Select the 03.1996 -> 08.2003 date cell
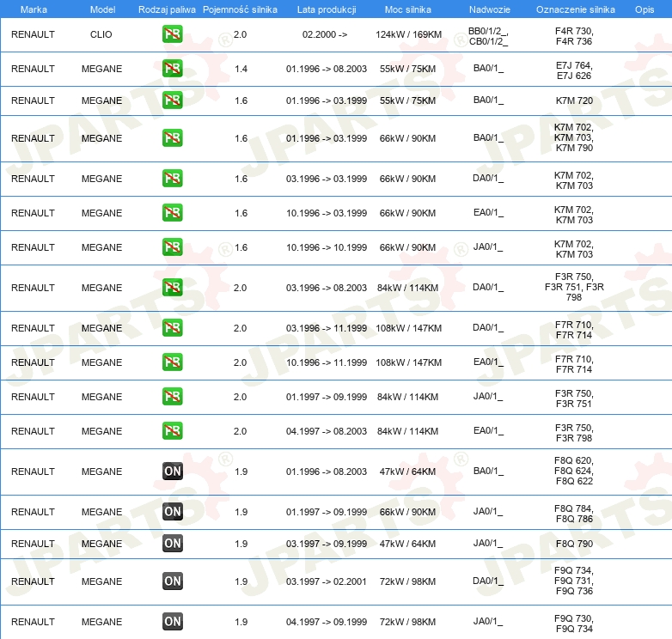This screenshot has height=639, width=672. pos(327,288)
